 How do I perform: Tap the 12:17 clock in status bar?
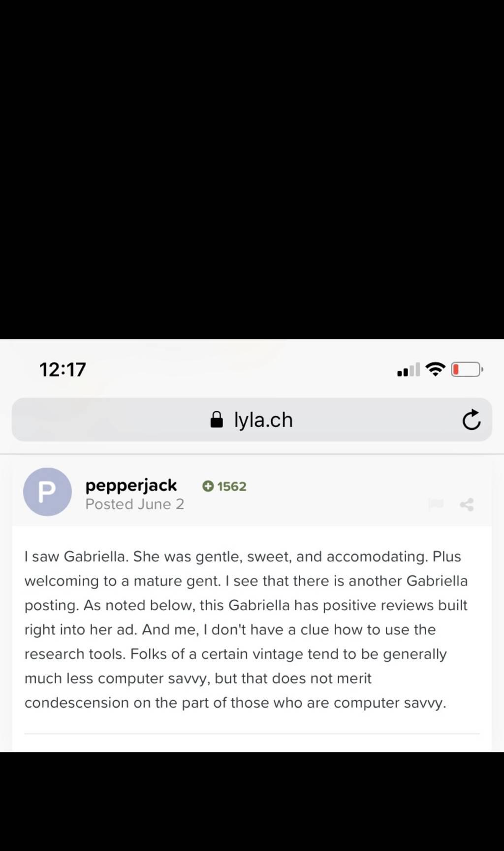coord(63,369)
